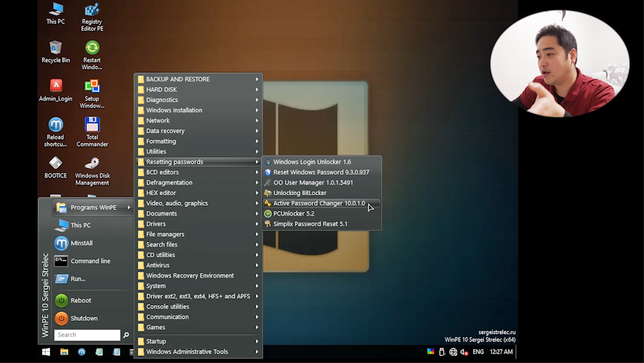
Task: Open Admin_Login desktop shortcut
Action: pyautogui.click(x=55, y=91)
